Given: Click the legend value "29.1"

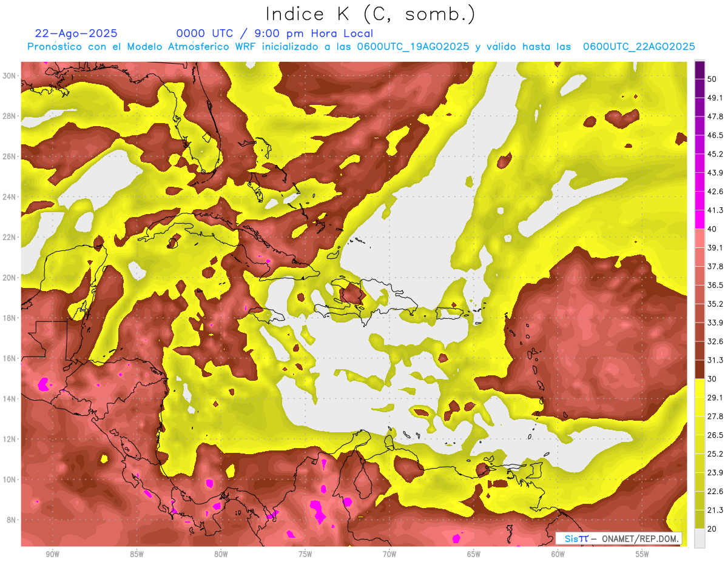Looking at the screenshot, I should 716,398.
